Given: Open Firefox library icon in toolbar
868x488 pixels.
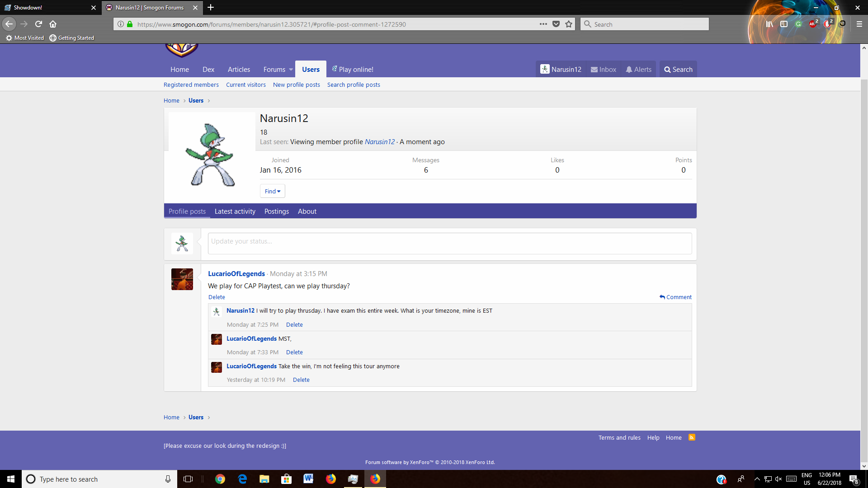Looking at the screenshot, I should point(769,24).
